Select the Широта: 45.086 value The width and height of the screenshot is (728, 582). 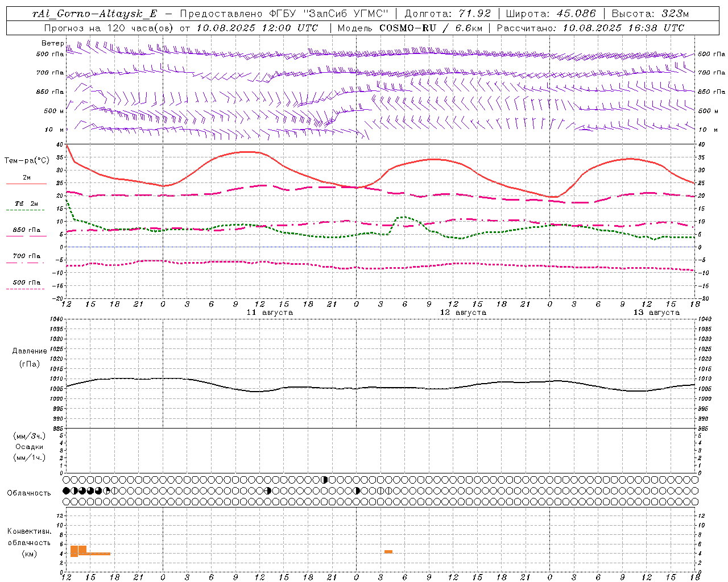pyautogui.click(x=551, y=14)
